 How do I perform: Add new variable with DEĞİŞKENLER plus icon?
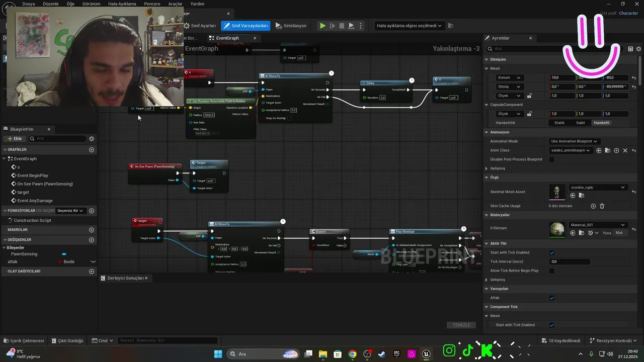tap(92, 240)
